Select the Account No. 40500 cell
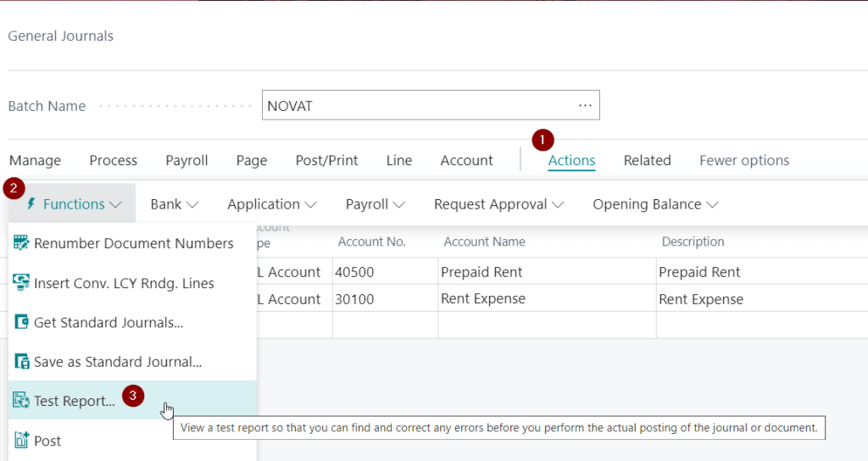This screenshot has width=868, height=461. (384, 272)
